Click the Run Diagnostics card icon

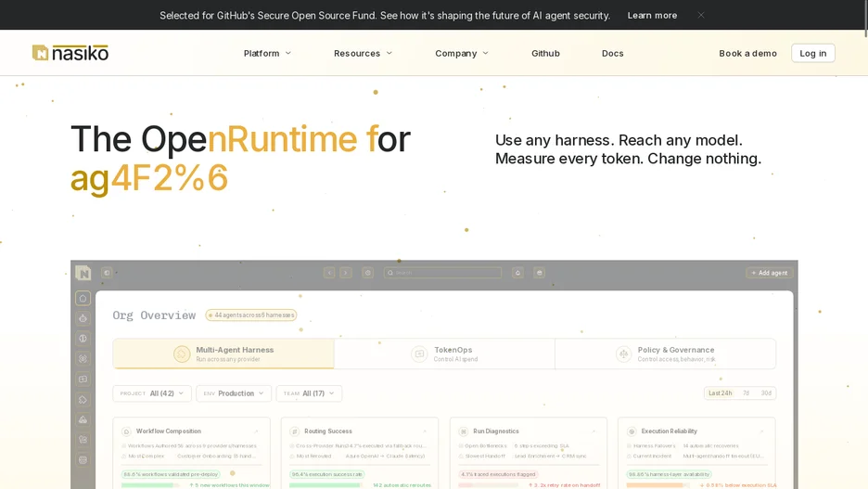click(464, 431)
